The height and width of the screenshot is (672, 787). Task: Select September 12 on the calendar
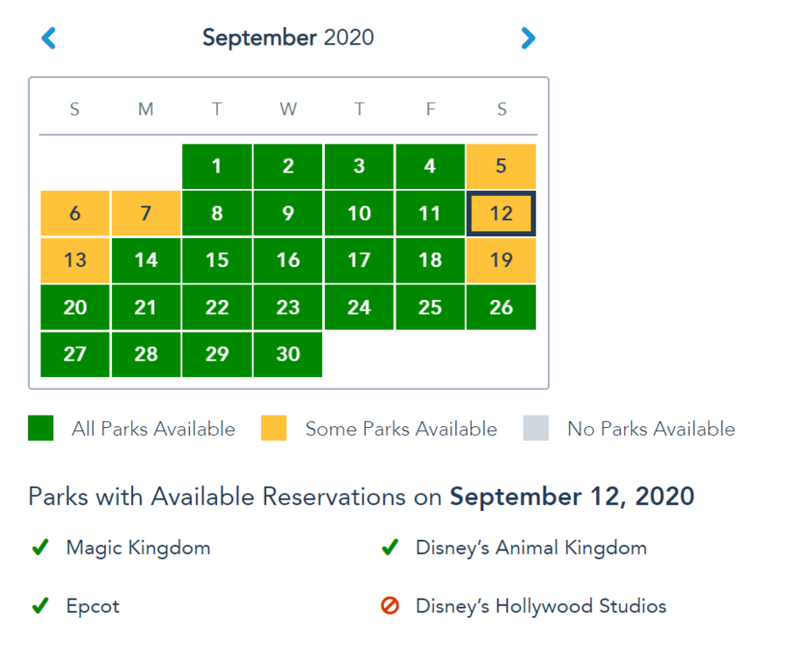pos(501,213)
